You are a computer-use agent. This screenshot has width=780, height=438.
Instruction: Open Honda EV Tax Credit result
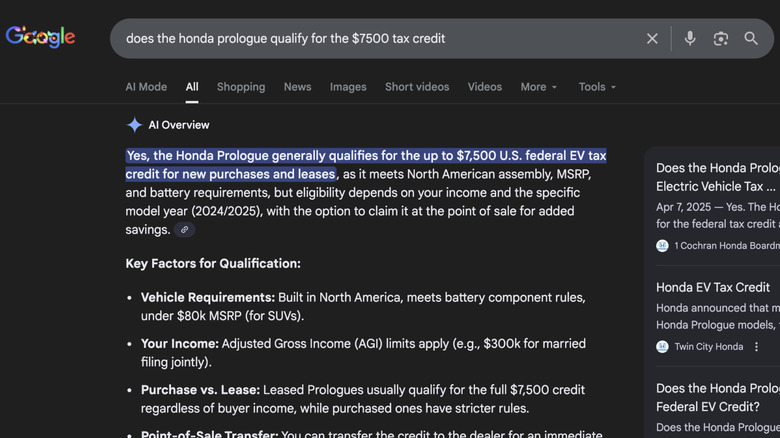click(x=713, y=287)
